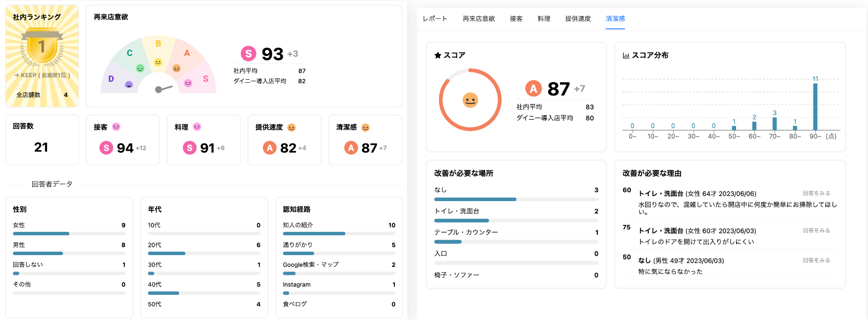868x320 pixels.
Task: Click the pink face next to 接客
Action: click(116, 127)
